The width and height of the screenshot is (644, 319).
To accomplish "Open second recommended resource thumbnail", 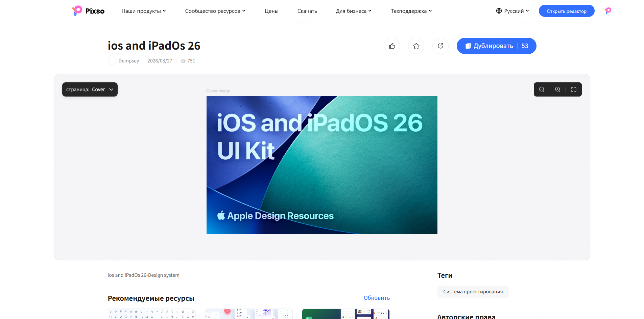I will [249, 314].
